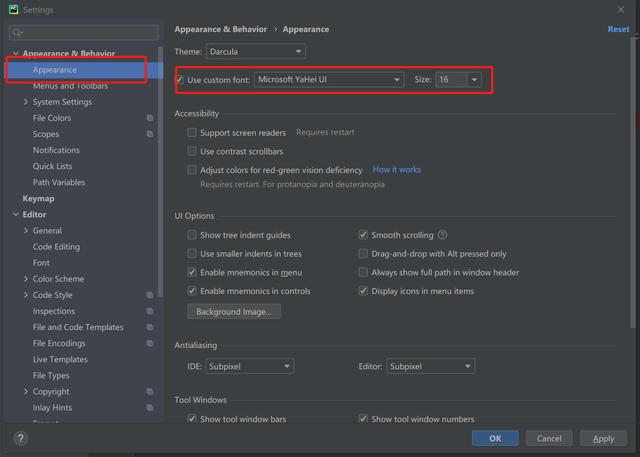Open help with the question mark button

click(21, 439)
